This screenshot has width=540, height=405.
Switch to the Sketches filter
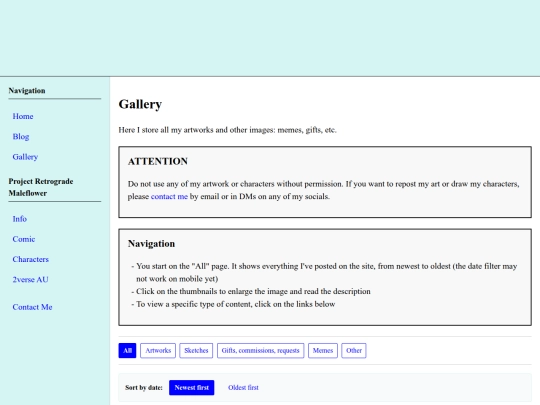point(196,351)
